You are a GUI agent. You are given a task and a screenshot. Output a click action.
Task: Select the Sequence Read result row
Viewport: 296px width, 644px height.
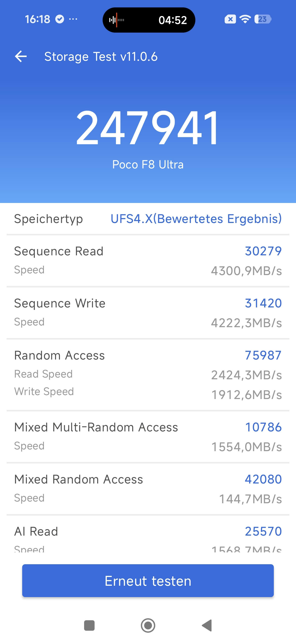pyautogui.click(x=148, y=260)
